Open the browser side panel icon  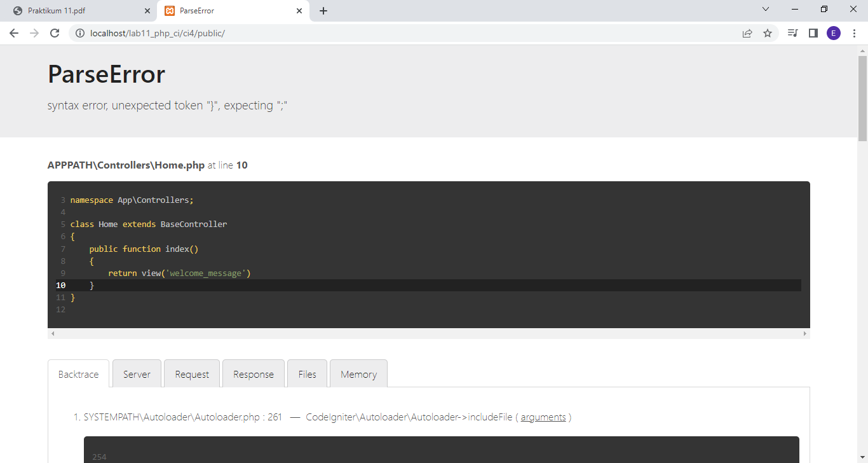813,32
